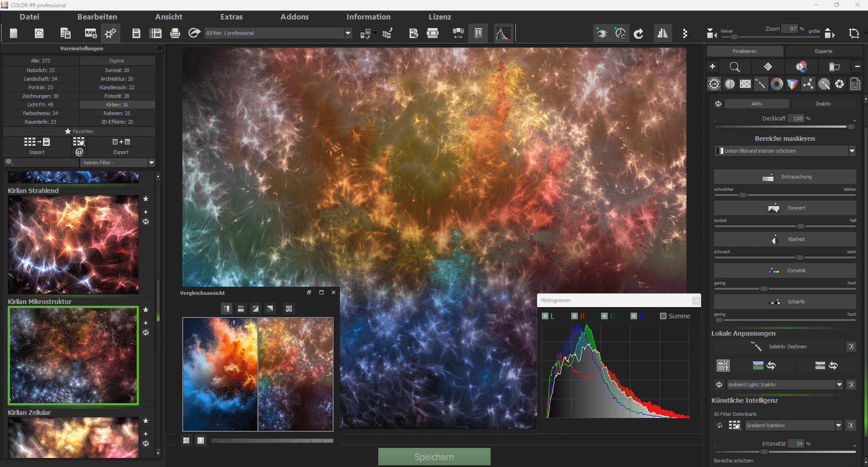Toggle the L histogram channel checkbox
The height and width of the screenshot is (467, 868).
(545, 316)
